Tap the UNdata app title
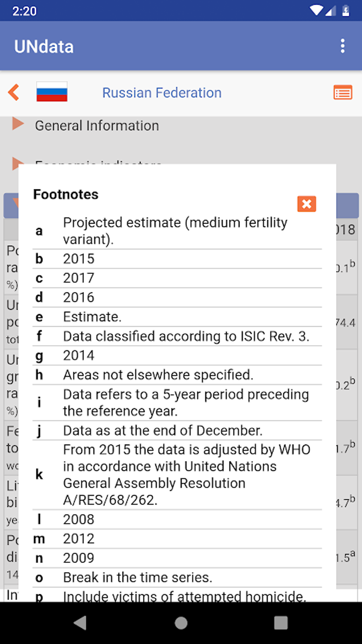The image size is (362, 644). pos(44,47)
